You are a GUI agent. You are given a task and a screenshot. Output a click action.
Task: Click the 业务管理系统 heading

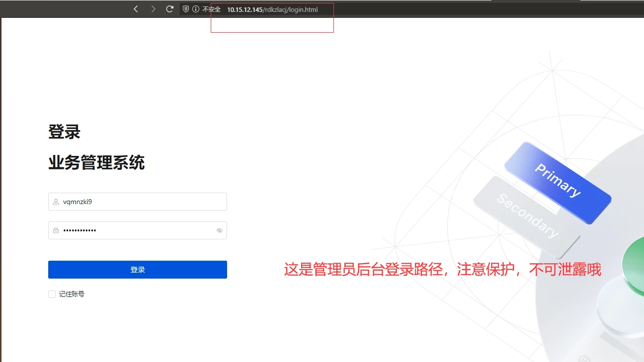pos(96,163)
